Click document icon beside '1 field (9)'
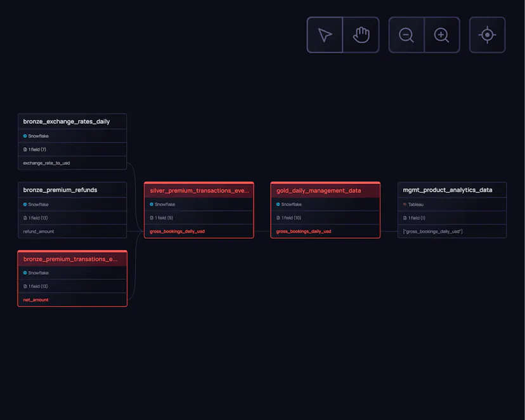 152,218
